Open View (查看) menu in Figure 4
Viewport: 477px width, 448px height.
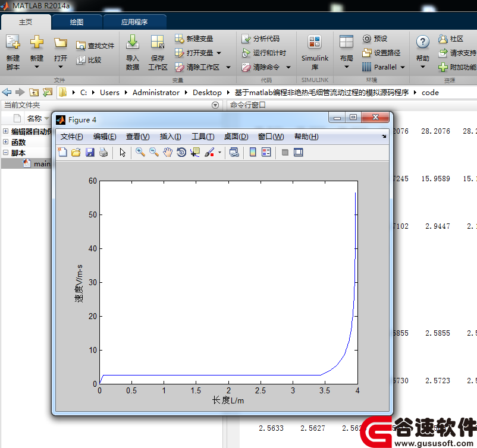pos(138,137)
